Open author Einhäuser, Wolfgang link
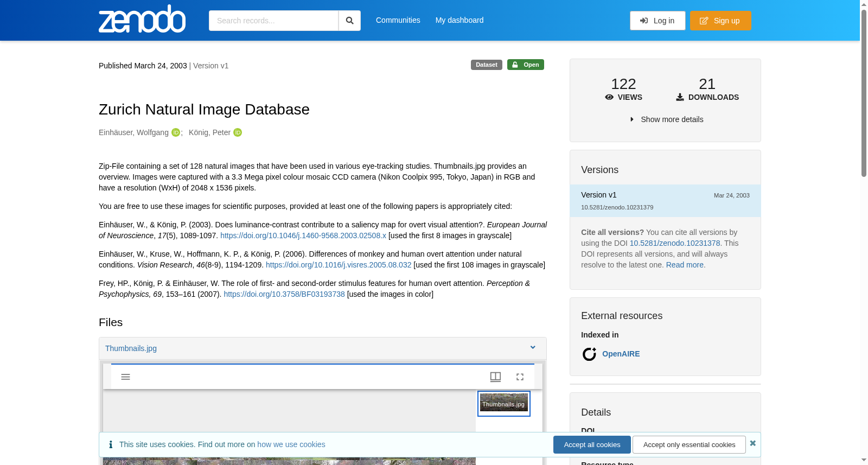The height and width of the screenshot is (465, 868). coord(133,132)
